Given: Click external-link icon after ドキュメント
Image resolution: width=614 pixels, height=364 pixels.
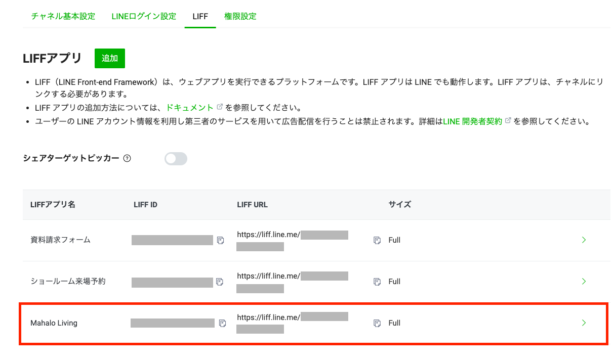Looking at the screenshot, I should tap(220, 107).
